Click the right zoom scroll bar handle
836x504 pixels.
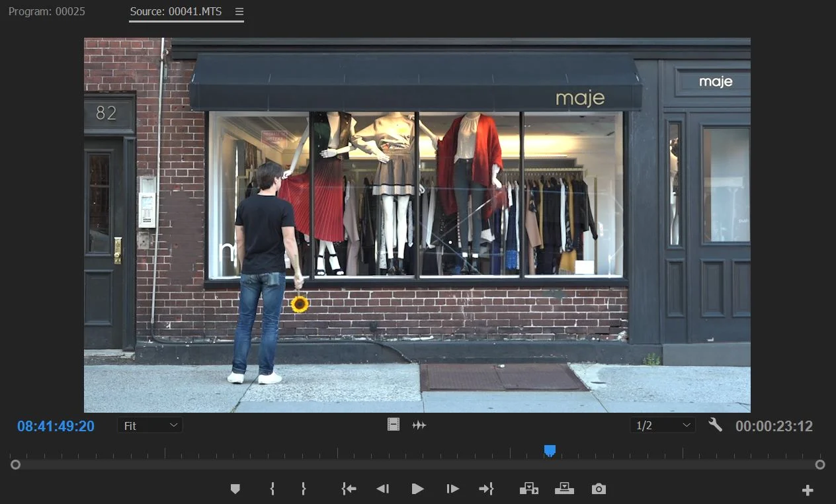[820, 465]
